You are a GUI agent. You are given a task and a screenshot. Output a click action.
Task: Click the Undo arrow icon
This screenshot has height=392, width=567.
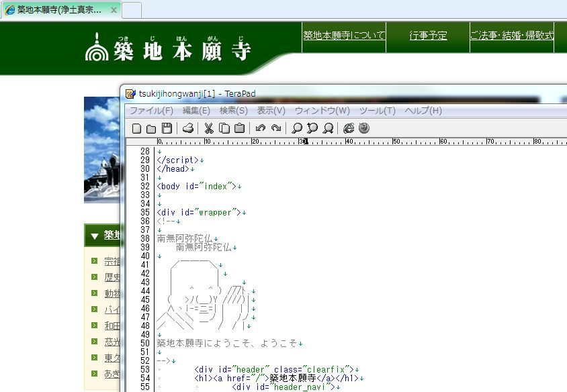tap(261, 128)
